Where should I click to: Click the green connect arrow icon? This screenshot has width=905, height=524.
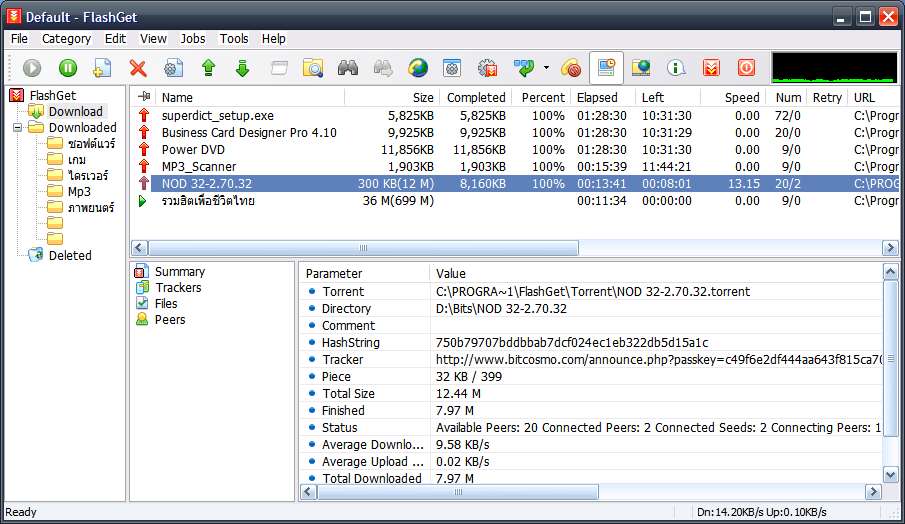coord(524,68)
